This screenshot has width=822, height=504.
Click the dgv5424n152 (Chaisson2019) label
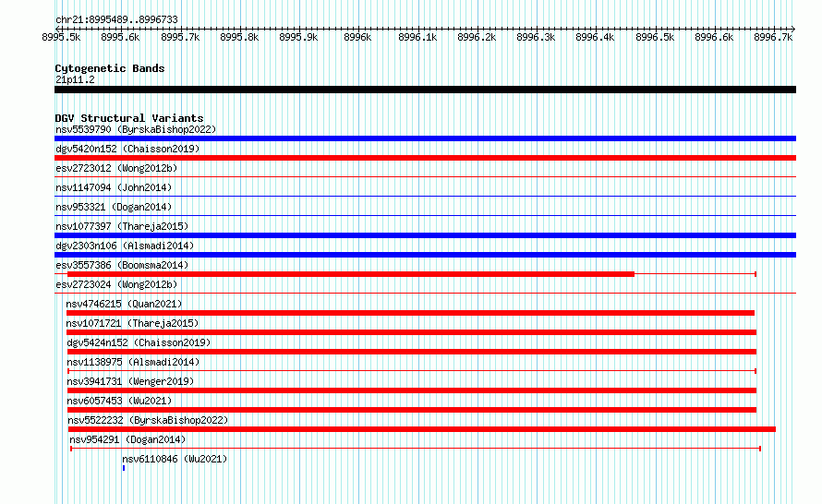point(139,342)
